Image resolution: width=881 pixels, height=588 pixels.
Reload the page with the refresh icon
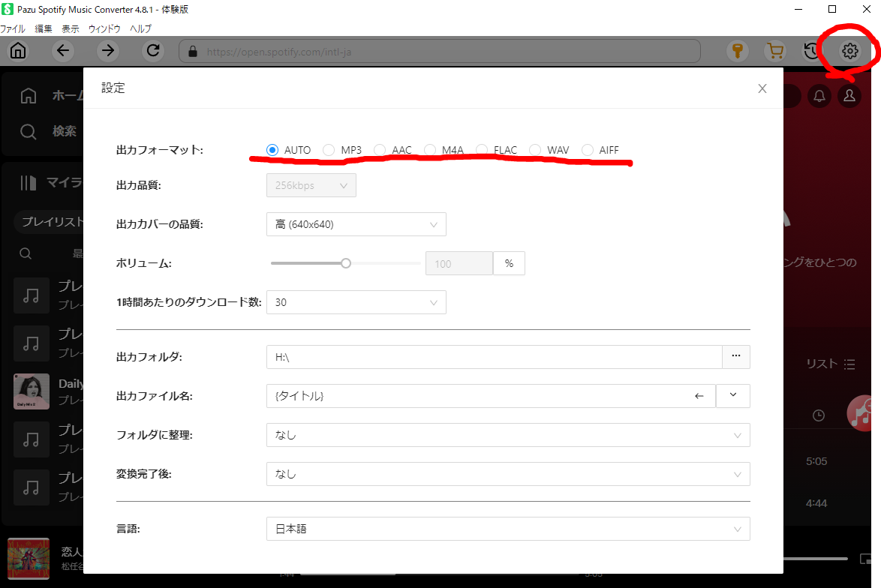(x=154, y=51)
